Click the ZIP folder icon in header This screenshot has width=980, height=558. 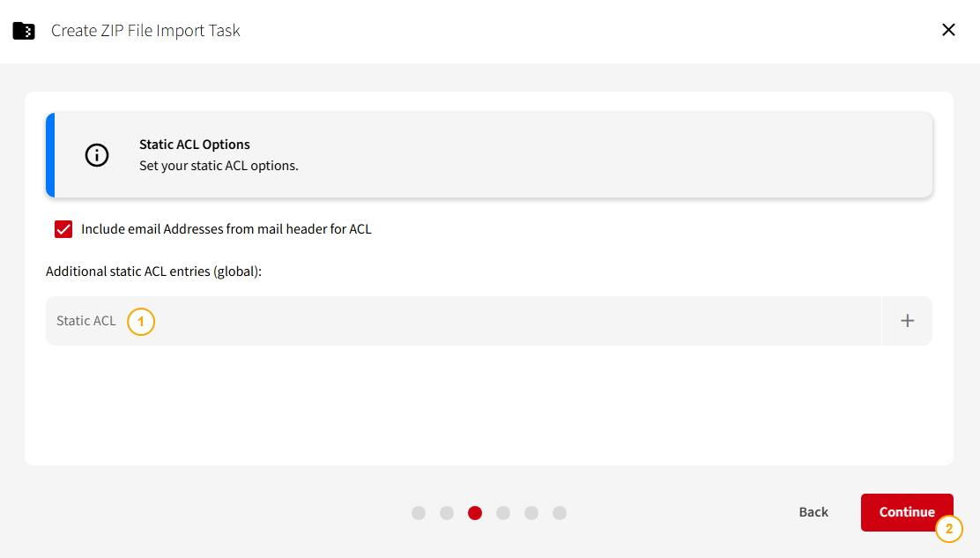24,31
